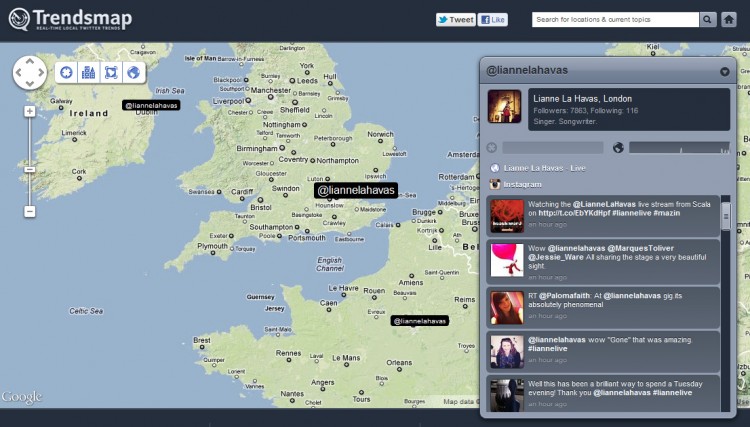Screen dimensions: 750x427
Task: Click the globe view icon in map toolbar
Action: point(133,73)
